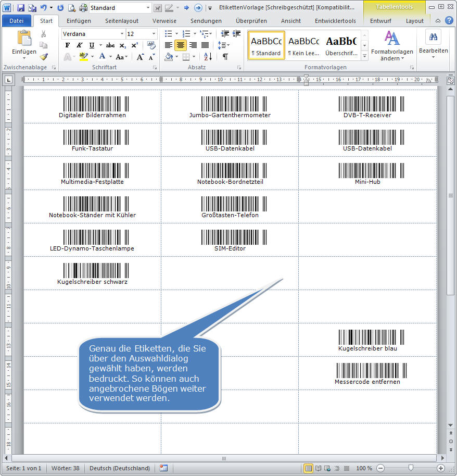Clear formatting with eraser icon

[x=151, y=45]
